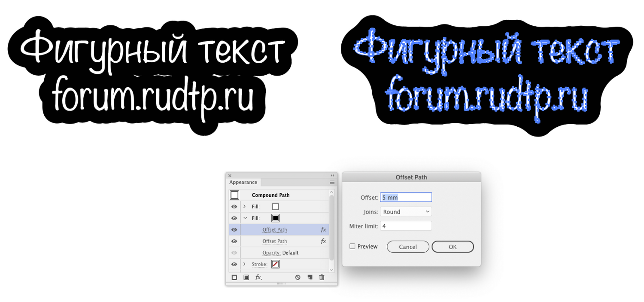644x302 pixels.
Task: Confirm the Offset Path dialog with OK
Action: pyautogui.click(x=453, y=247)
